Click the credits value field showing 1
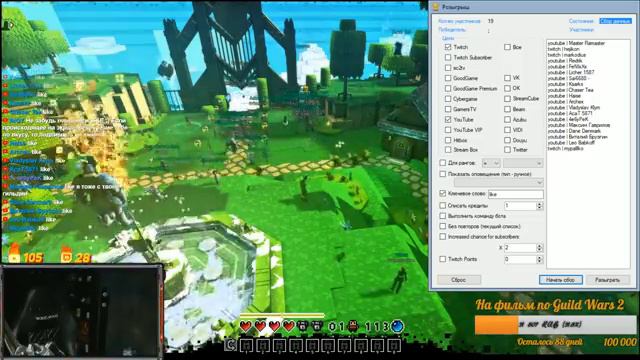 coord(520,206)
